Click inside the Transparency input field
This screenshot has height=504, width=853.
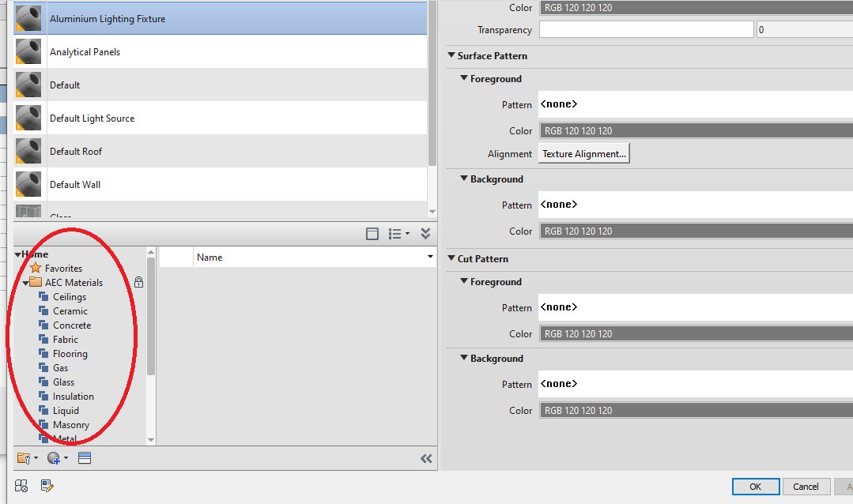point(646,28)
